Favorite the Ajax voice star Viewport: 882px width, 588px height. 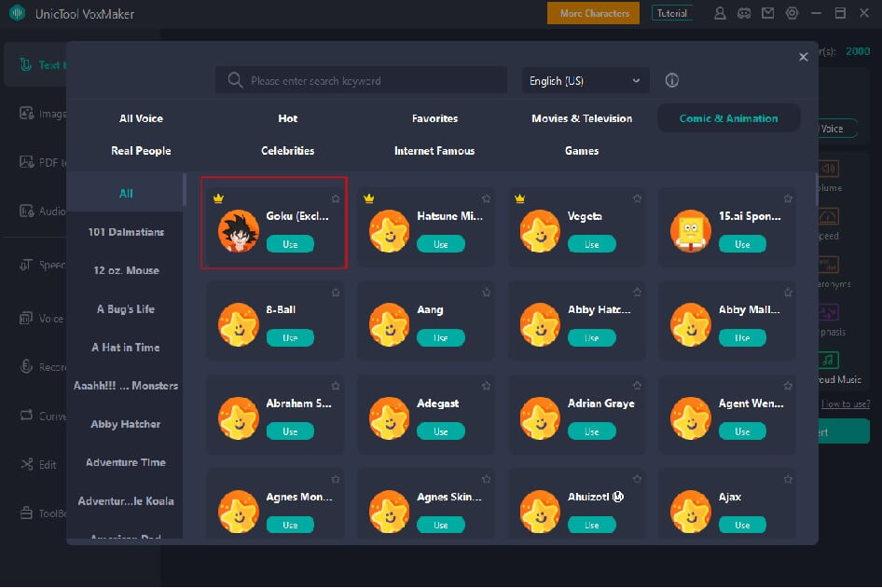[788, 480]
